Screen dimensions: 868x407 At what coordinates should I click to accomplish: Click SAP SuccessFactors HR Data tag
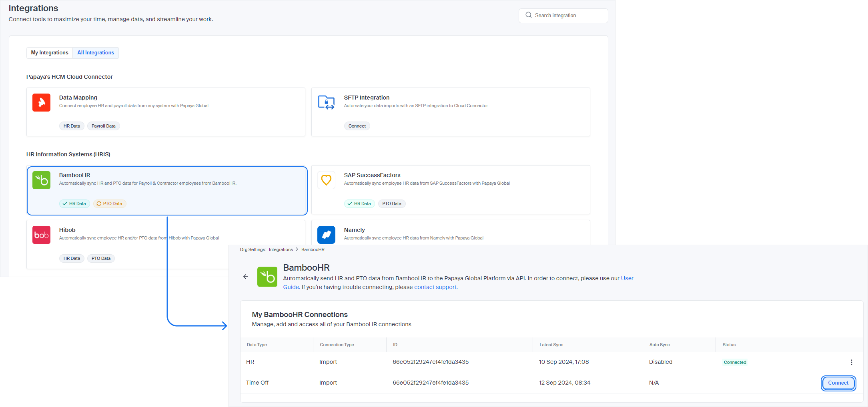click(x=359, y=203)
